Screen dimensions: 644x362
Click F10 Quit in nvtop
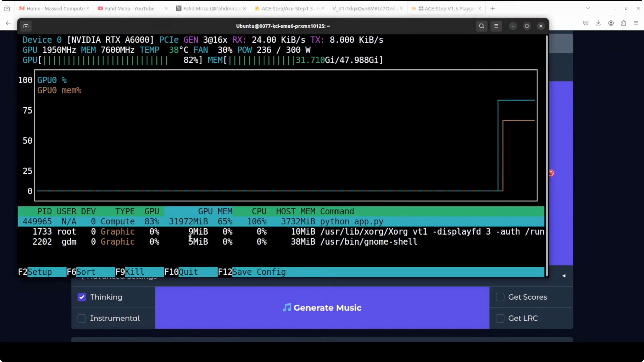pos(188,272)
